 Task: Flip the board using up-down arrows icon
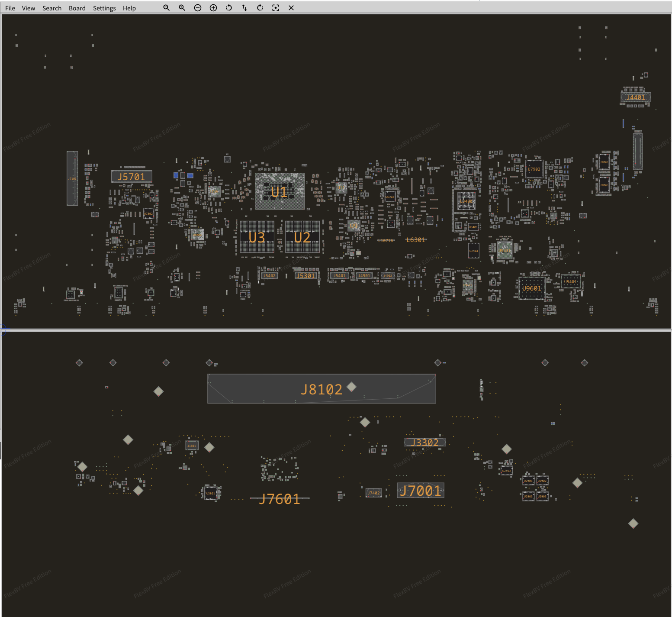(x=244, y=8)
